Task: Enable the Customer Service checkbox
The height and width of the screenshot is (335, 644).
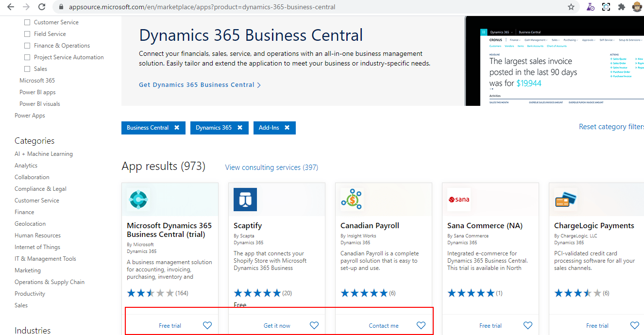Action: pyautogui.click(x=27, y=22)
